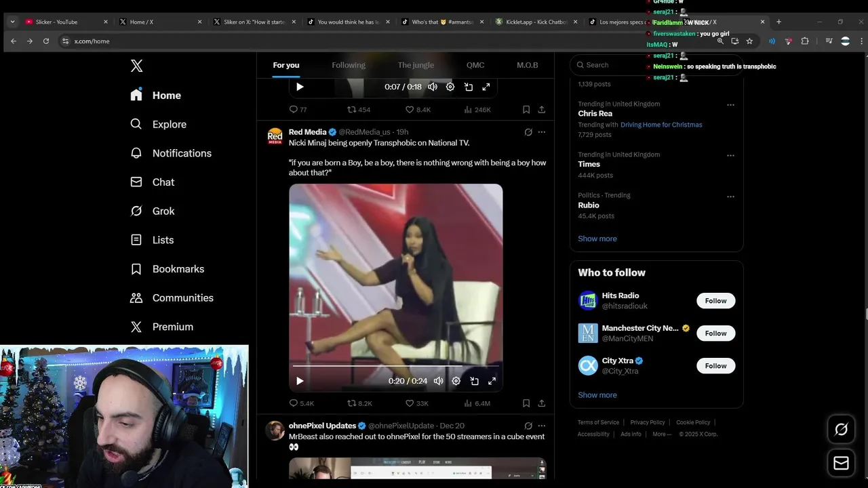Show more trending topics
Image resolution: width=868 pixels, height=488 pixels.
(597, 239)
